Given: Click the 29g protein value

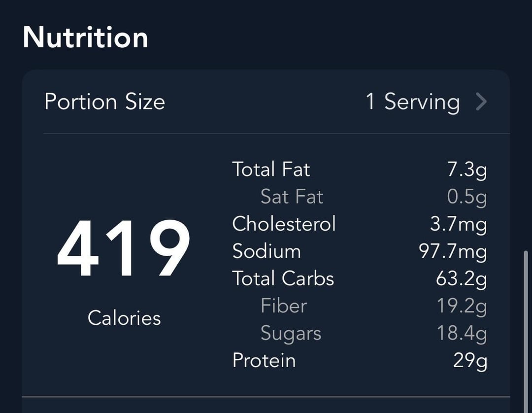Looking at the screenshot, I should coord(470,361).
